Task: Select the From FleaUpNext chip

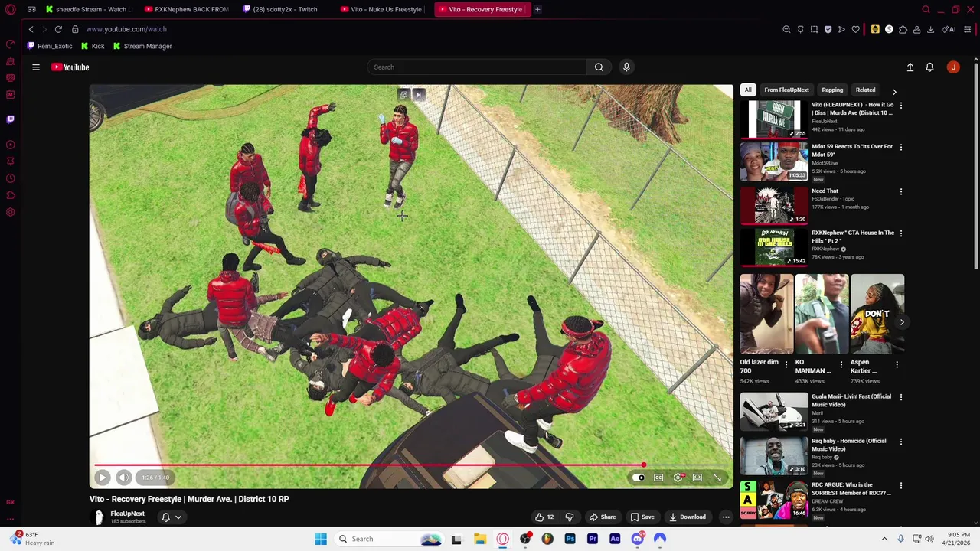Action: pyautogui.click(x=786, y=90)
